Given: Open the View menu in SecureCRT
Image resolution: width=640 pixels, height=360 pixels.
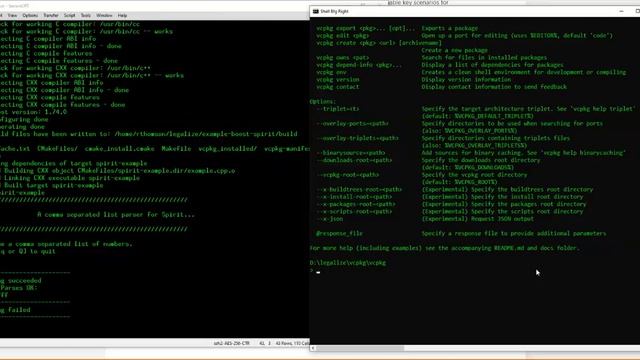Looking at the screenshot, I should [12, 16].
